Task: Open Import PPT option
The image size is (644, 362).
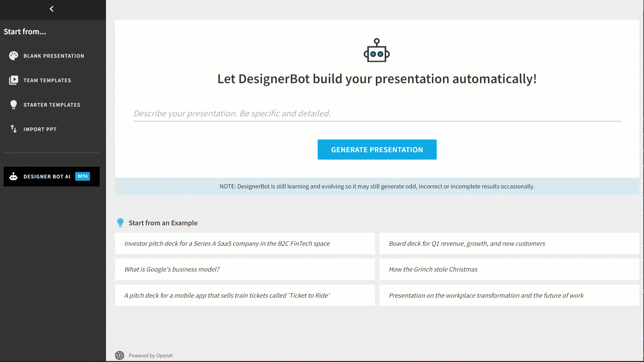Action: [x=52, y=129]
